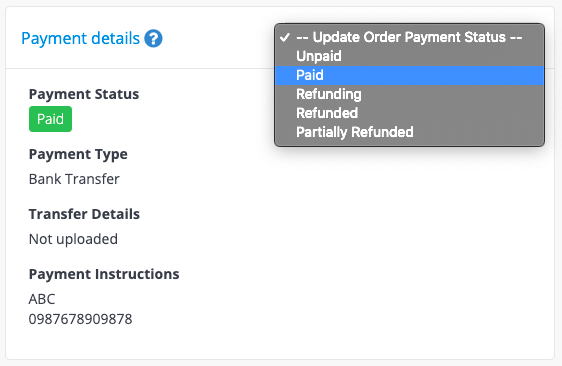Image resolution: width=562 pixels, height=366 pixels.
Task: Click the checkmark beside Update Order Payment Status
Action: point(285,37)
